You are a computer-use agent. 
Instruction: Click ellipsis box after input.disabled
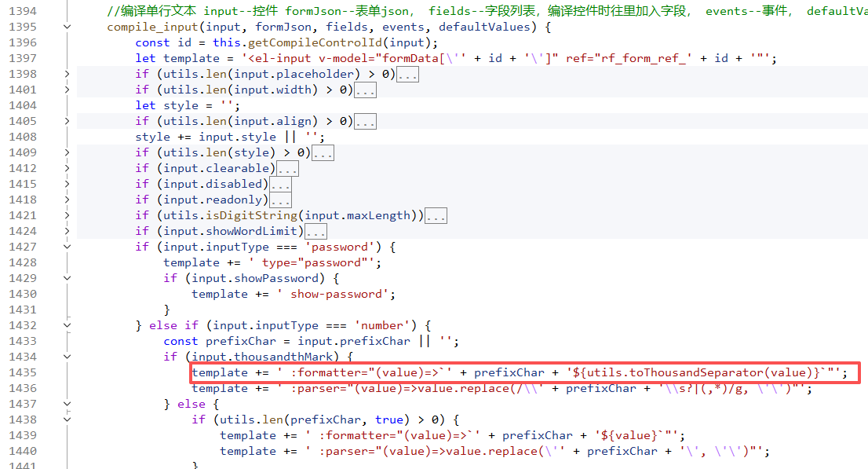(280, 185)
